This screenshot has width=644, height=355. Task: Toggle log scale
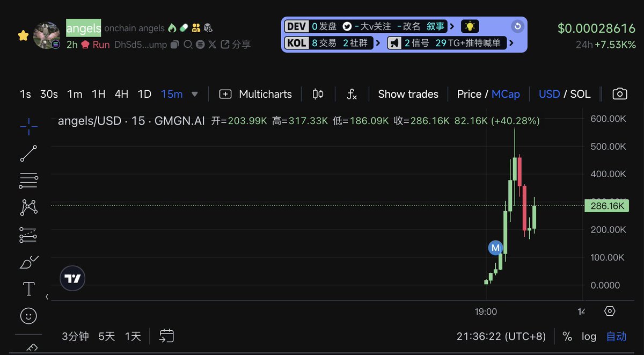pyautogui.click(x=589, y=336)
